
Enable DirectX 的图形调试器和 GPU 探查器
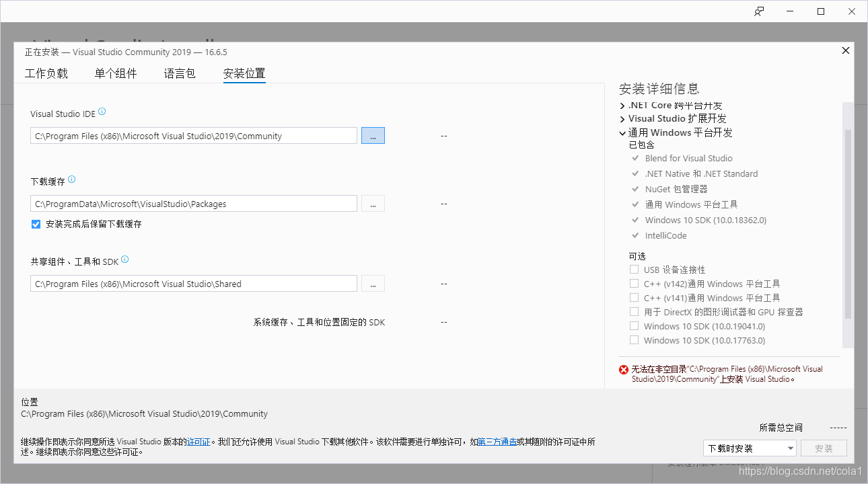coord(634,312)
